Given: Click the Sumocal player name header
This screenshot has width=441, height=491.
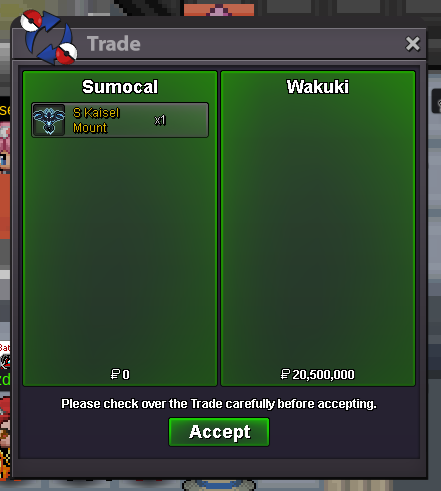Looking at the screenshot, I should pyautogui.click(x=120, y=87).
